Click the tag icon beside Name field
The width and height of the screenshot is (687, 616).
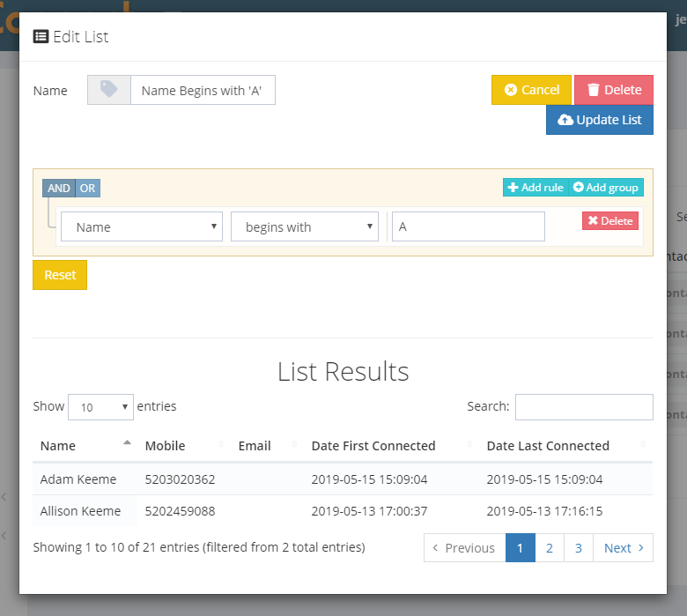click(109, 90)
